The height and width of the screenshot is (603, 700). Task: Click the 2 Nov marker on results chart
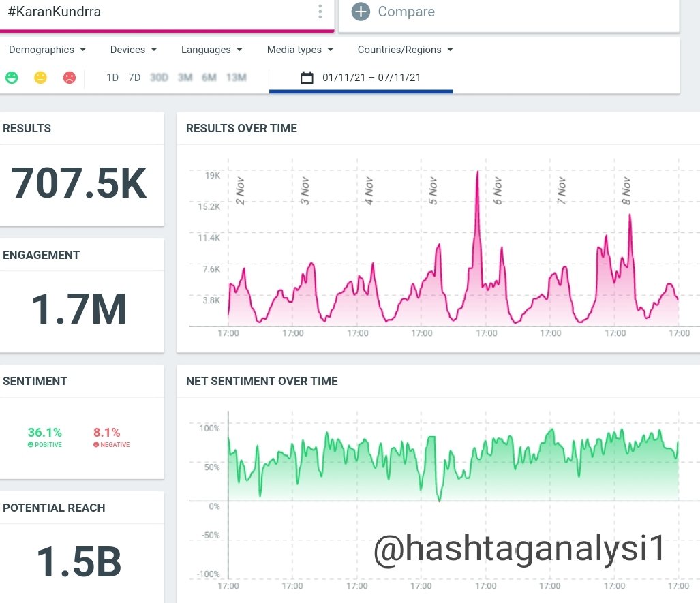[x=240, y=191]
